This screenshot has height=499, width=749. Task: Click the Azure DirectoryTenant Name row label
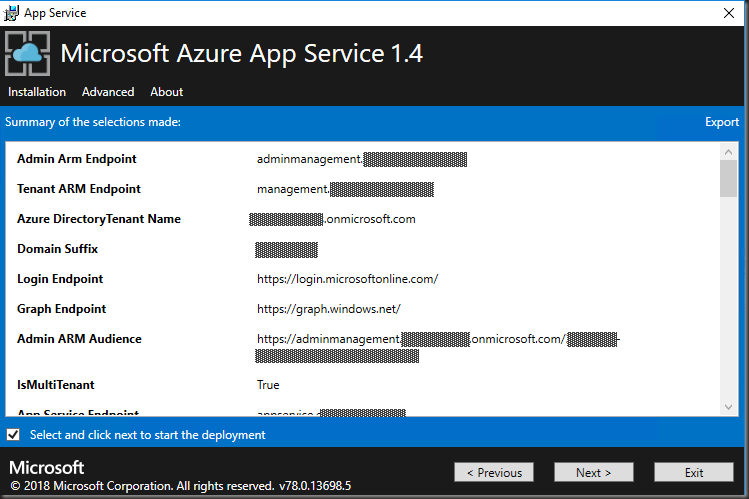[x=99, y=219]
